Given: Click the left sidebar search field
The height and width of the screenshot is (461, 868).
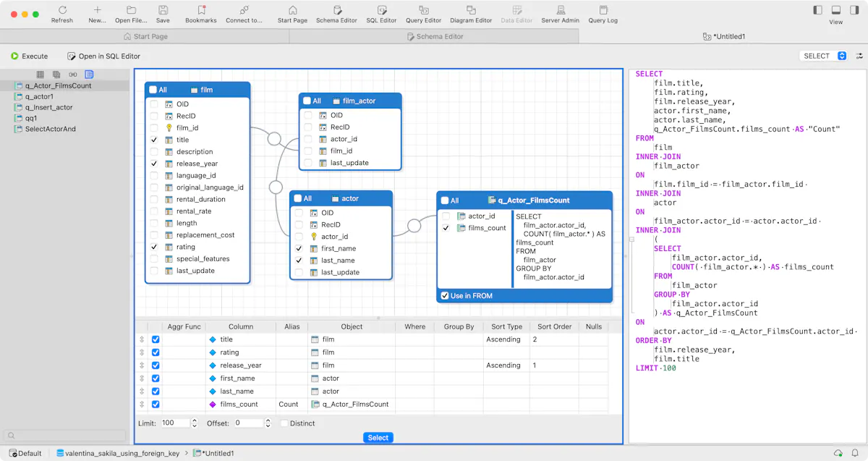Looking at the screenshot, I should (x=65, y=436).
